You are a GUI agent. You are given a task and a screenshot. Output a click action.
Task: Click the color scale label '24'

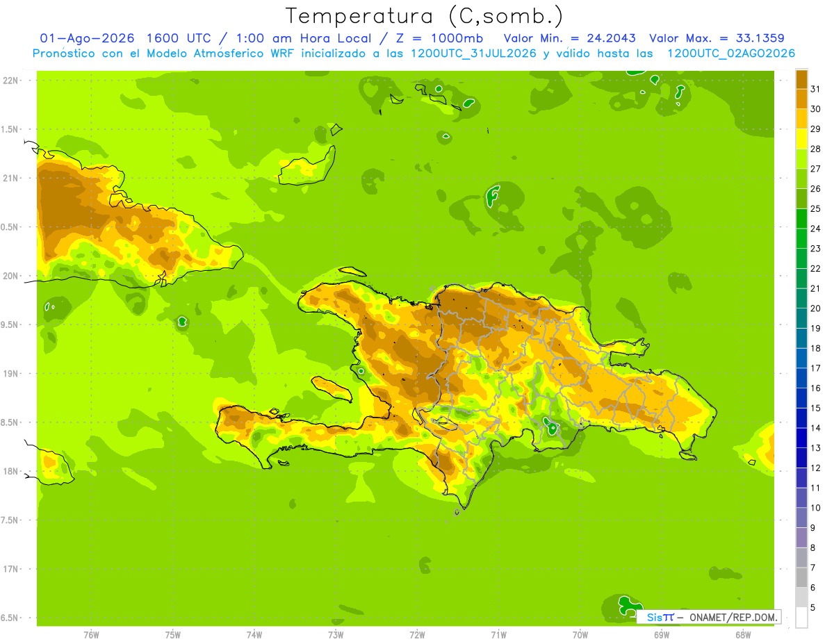coord(816,229)
